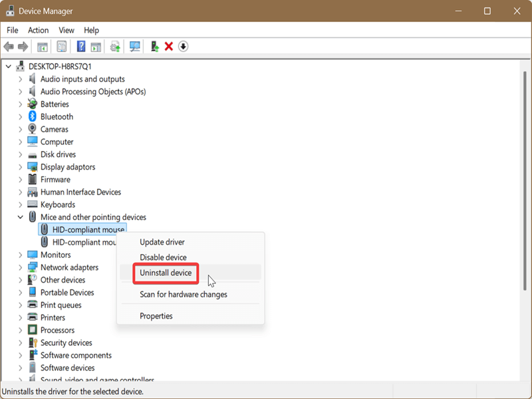Click Scan for hardware changes monitor icon
This screenshot has width=532, height=399.
tap(135, 47)
